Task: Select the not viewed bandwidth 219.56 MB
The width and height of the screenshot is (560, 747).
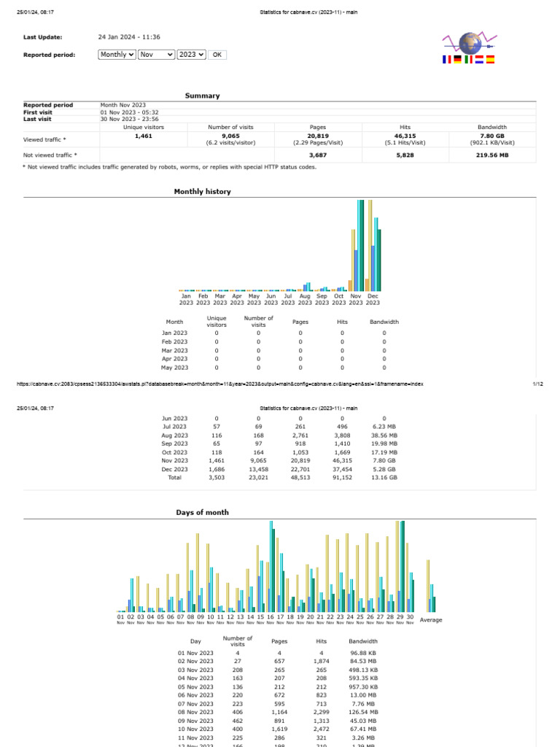Action: 492,155
